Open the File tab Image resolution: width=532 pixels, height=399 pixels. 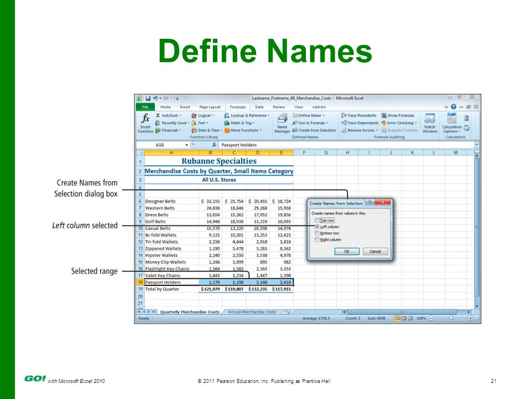[145, 107]
